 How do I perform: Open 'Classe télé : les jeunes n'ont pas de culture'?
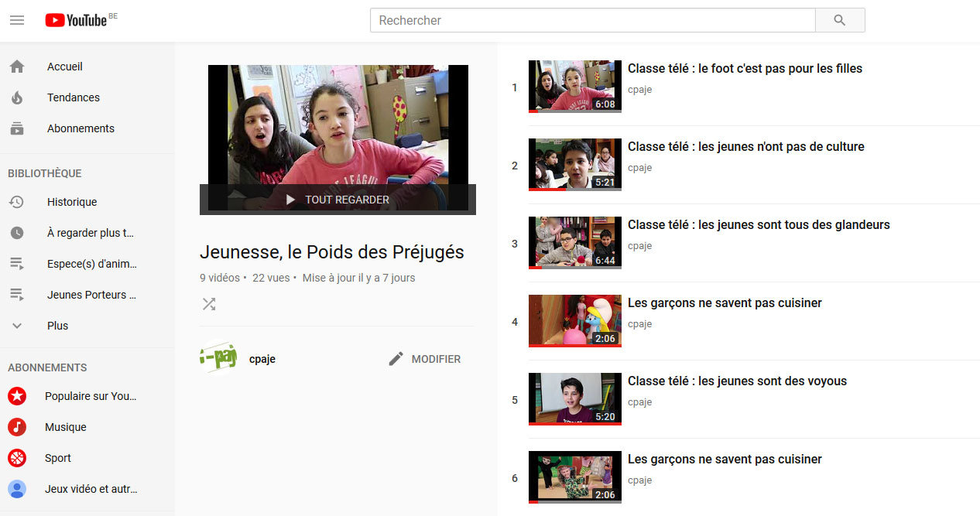click(746, 146)
